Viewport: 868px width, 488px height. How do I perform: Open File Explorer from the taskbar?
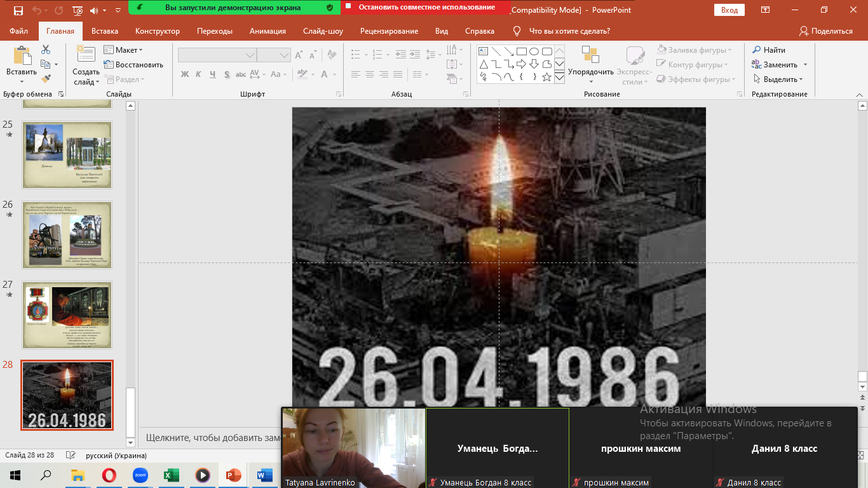[x=78, y=475]
